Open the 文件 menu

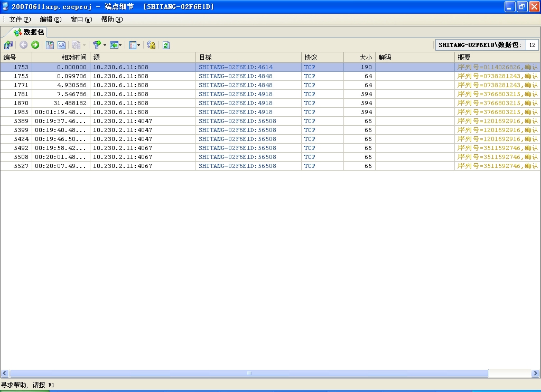click(x=20, y=20)
